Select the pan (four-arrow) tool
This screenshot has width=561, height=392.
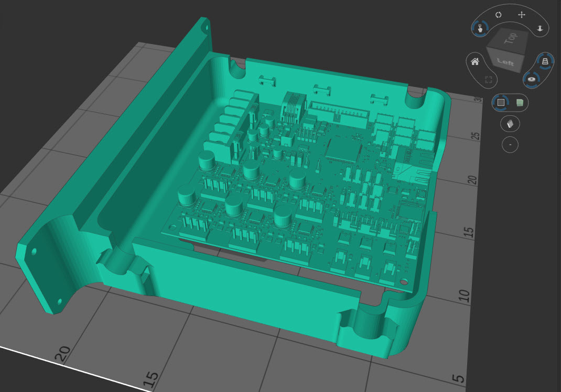coord(522,15)
